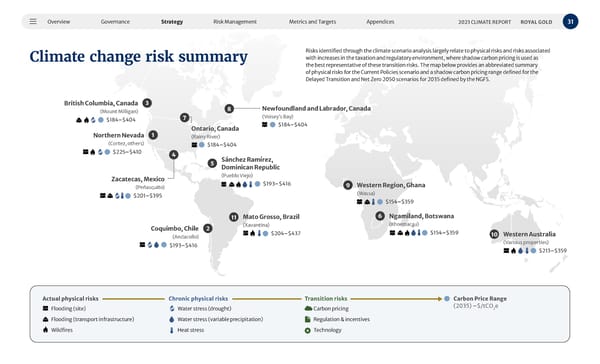
Task: Click map marker 6 for Ngamiland, Botswana
Action: (x=380, y=216)
